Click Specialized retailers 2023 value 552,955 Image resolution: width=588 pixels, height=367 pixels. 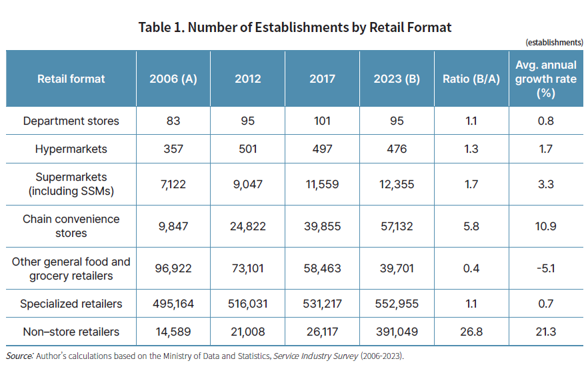[x=397, y=304]
